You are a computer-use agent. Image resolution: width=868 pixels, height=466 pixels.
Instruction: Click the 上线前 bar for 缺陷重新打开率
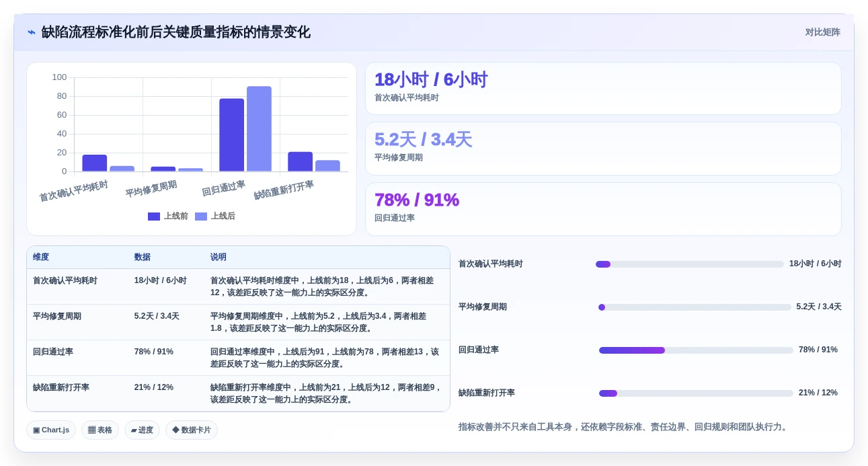pyautogui.click(x=301, y=162)
